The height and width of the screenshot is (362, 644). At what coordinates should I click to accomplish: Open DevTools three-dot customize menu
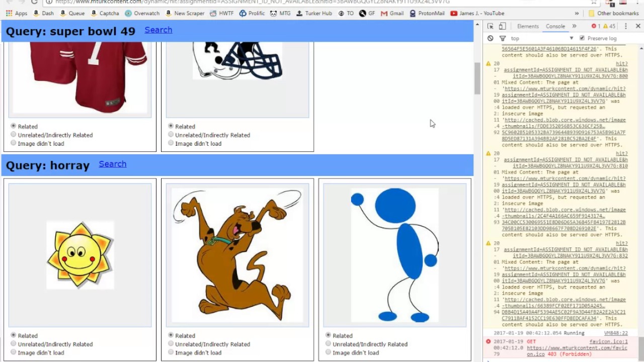(626, 26)
